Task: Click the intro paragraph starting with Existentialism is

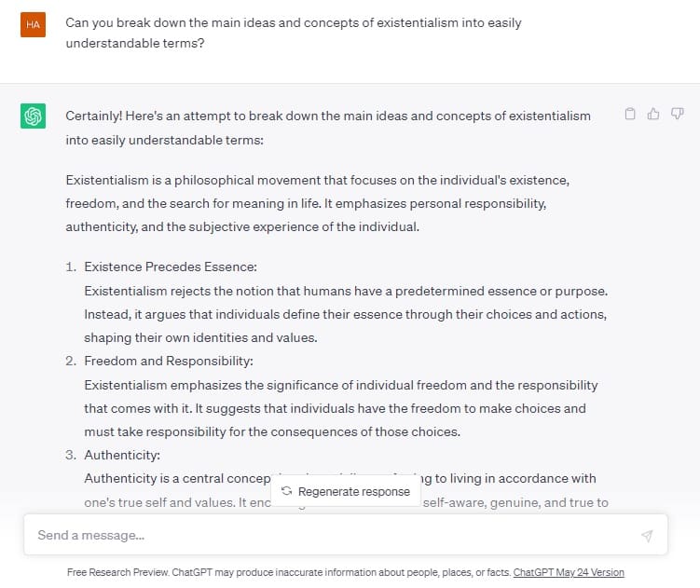Action: [318, 203]
